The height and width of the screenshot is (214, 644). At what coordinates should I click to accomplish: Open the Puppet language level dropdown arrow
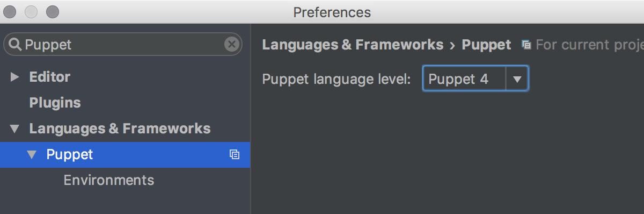click(x=517, y=79)
